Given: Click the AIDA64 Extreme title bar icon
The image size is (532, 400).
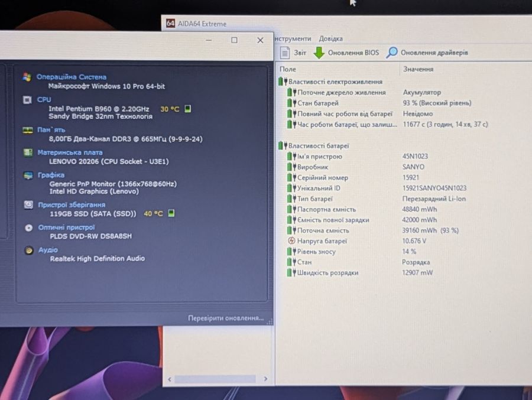Looking at the screenshot, I should click(x=170, y=24).
